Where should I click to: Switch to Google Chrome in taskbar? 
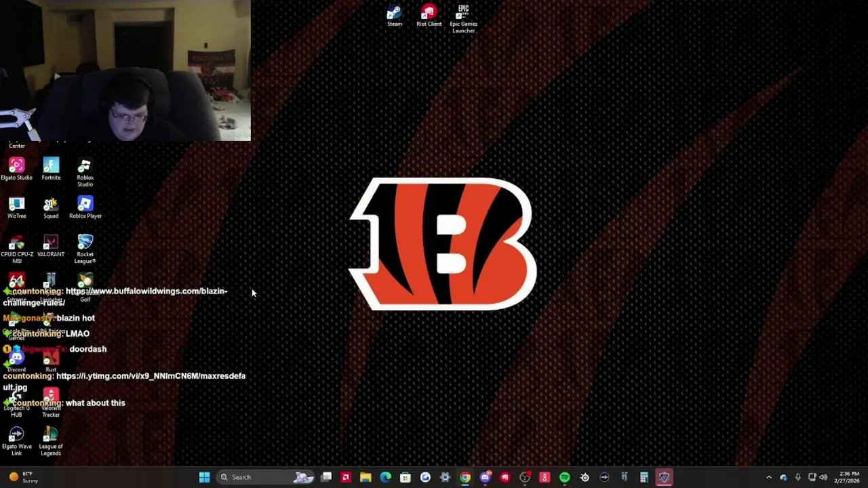point(465,477)
